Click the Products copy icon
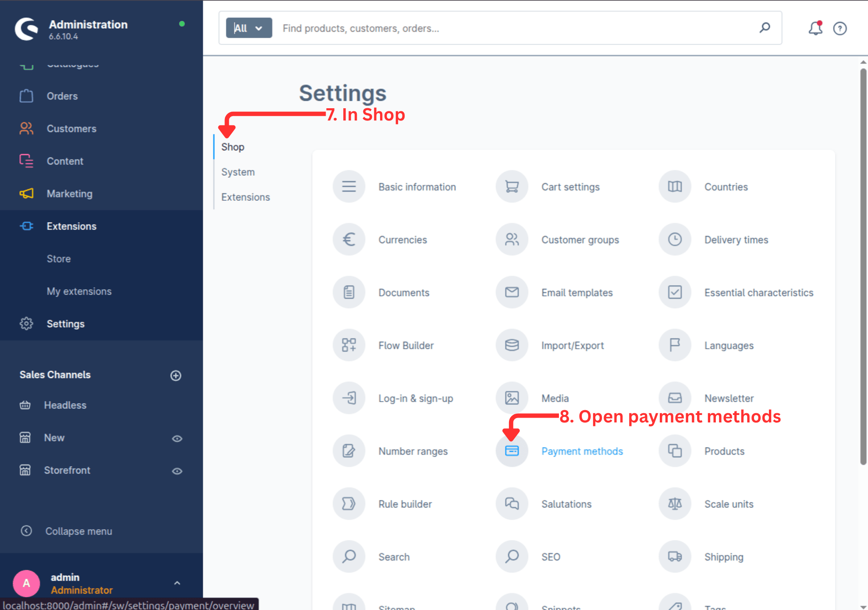 point(675,451)
